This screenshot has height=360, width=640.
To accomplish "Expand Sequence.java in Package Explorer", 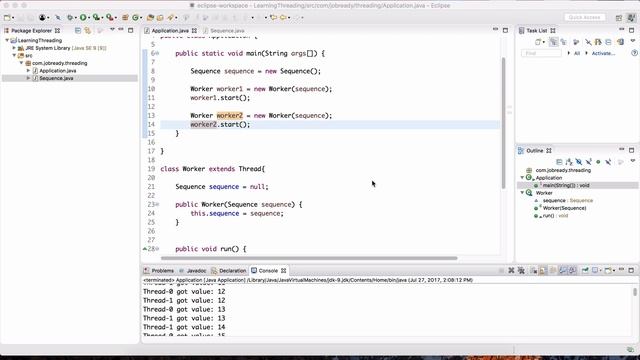I will 29,78.
